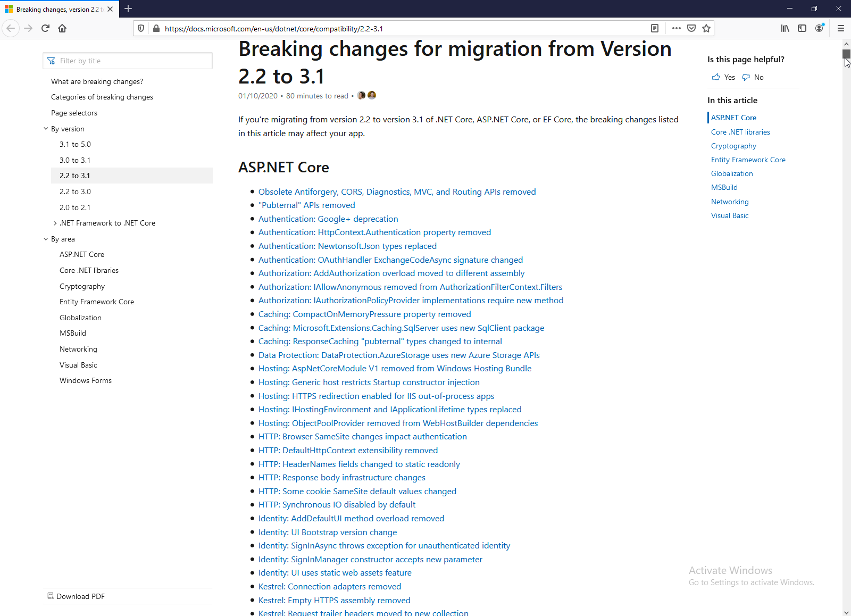Image resolution: width=851 pixels, height=616 pixels.
Task: Rate the page helpful with Yes
Action: pyautogui.click(x=723, y=77)
